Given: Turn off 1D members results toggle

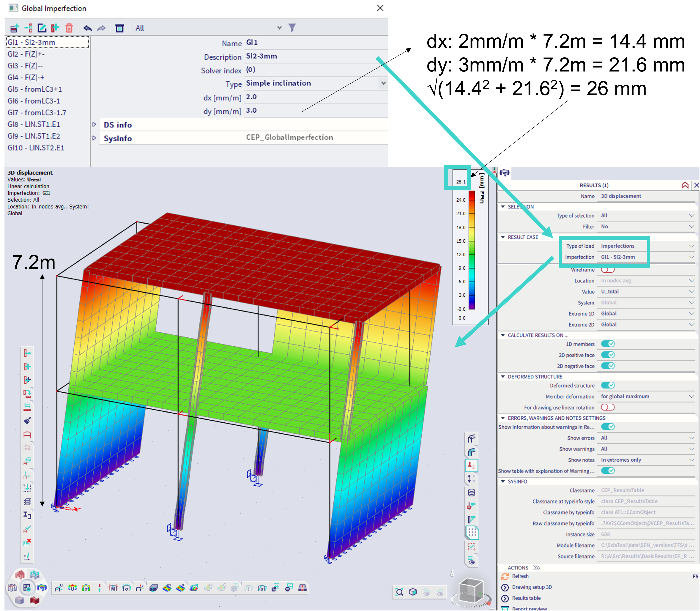Looking at the screenshot, I should 608,344.
